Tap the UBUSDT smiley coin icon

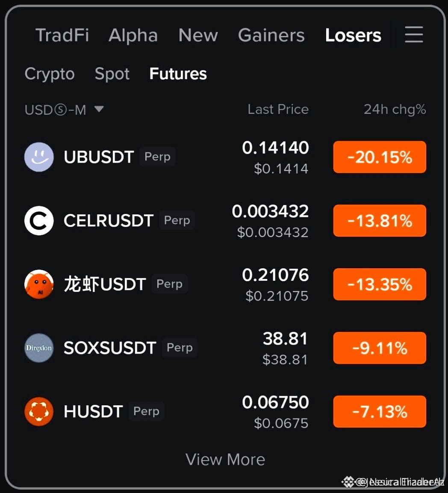39,157
